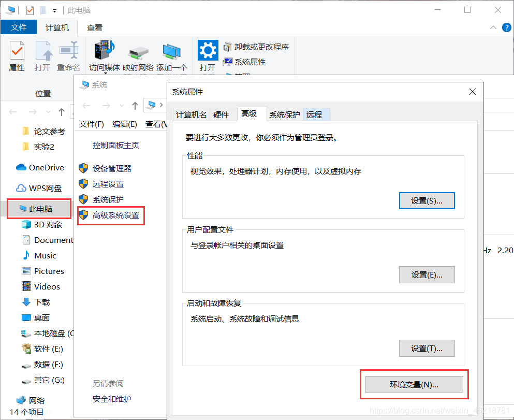Open the Videos folder in sidebar
514x420 pixels.
coord(41,286)
